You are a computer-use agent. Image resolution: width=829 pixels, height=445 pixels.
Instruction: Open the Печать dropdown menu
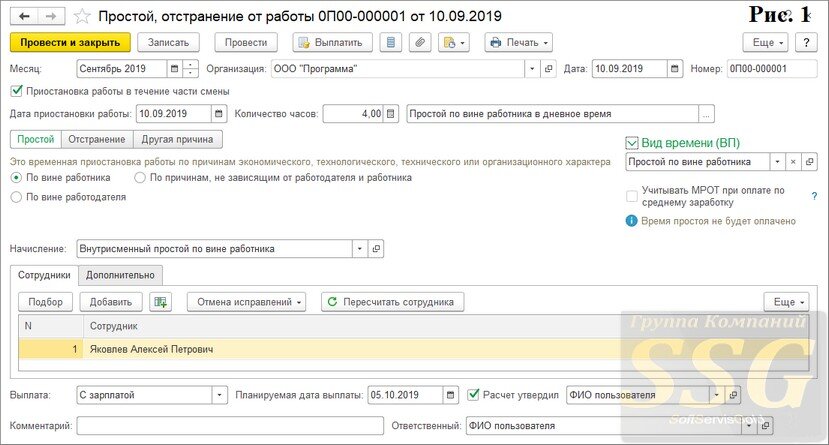tap(519, 42)
